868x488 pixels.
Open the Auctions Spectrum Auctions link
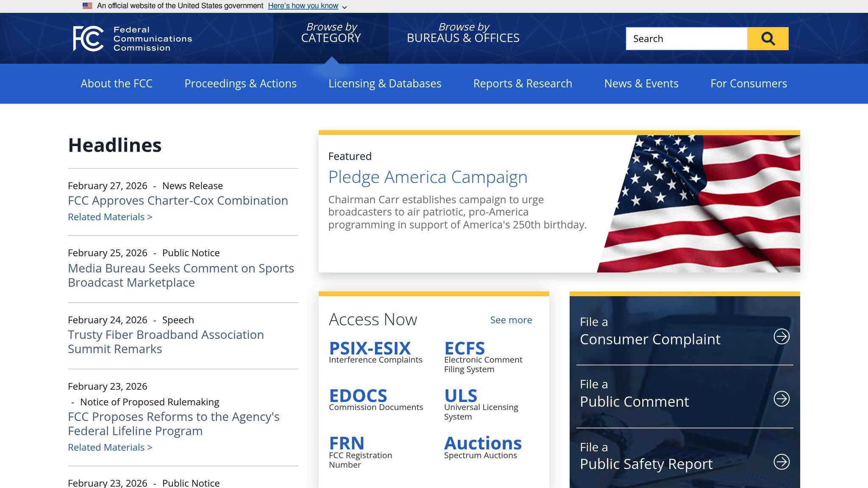pyautogui.click(x=482, y=443)
